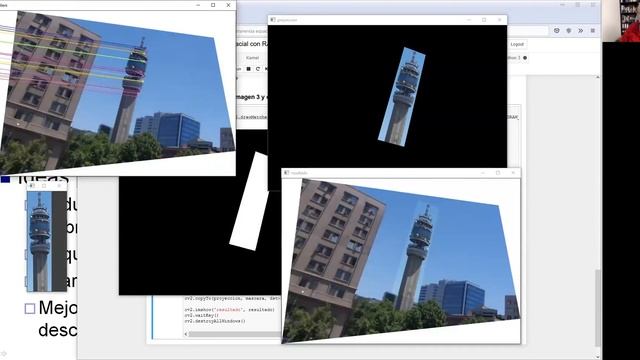Close the resultado window
Viewport: 640px width, 360px height.
513,173
